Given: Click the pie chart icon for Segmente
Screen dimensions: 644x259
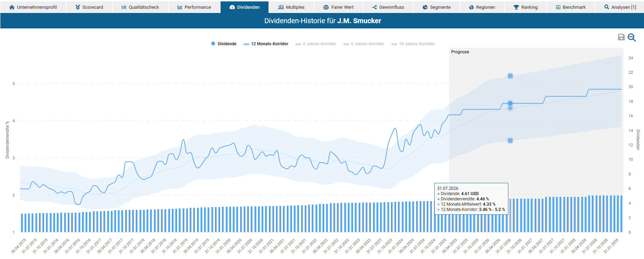Looking at the screenshot, I should (425, 7).
